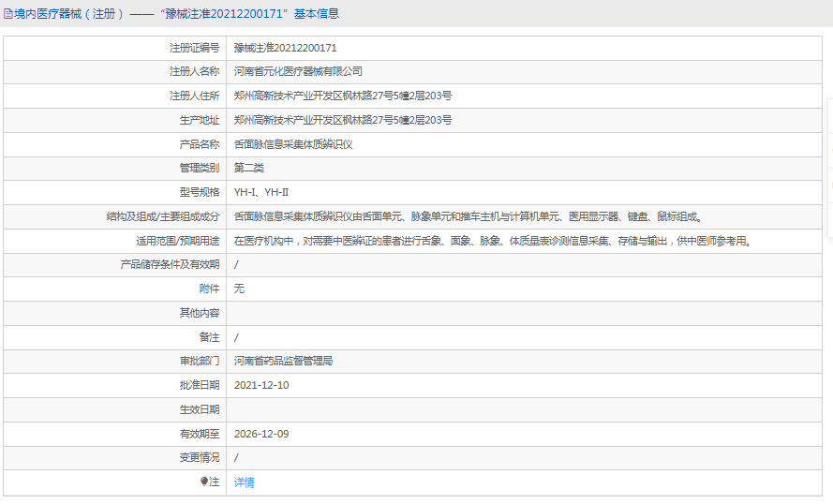Select approving department 河南省药品监督管理局
Viewport: 833px width, 504px height.
tap(283, 362)
